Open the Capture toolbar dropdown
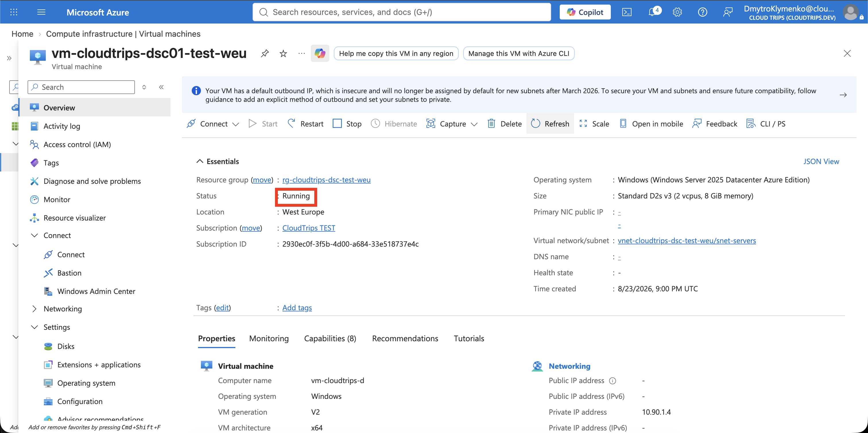 452,124
